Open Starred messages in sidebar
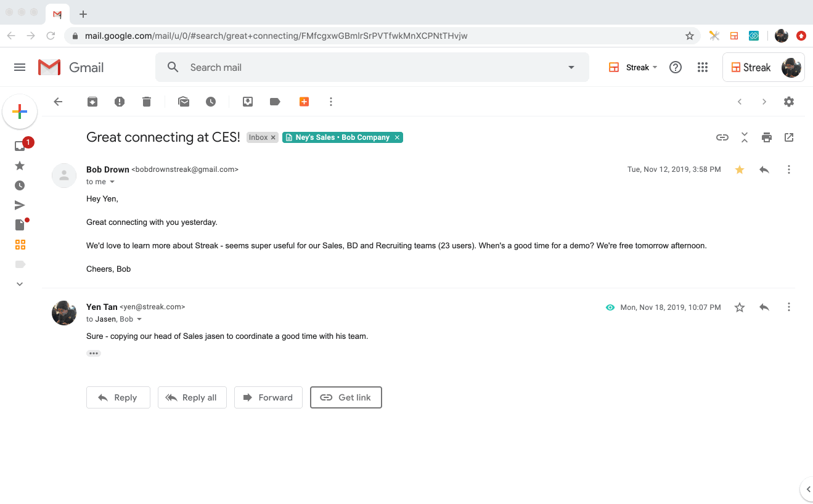Viewport: 813px width, 504px height. 20,166
